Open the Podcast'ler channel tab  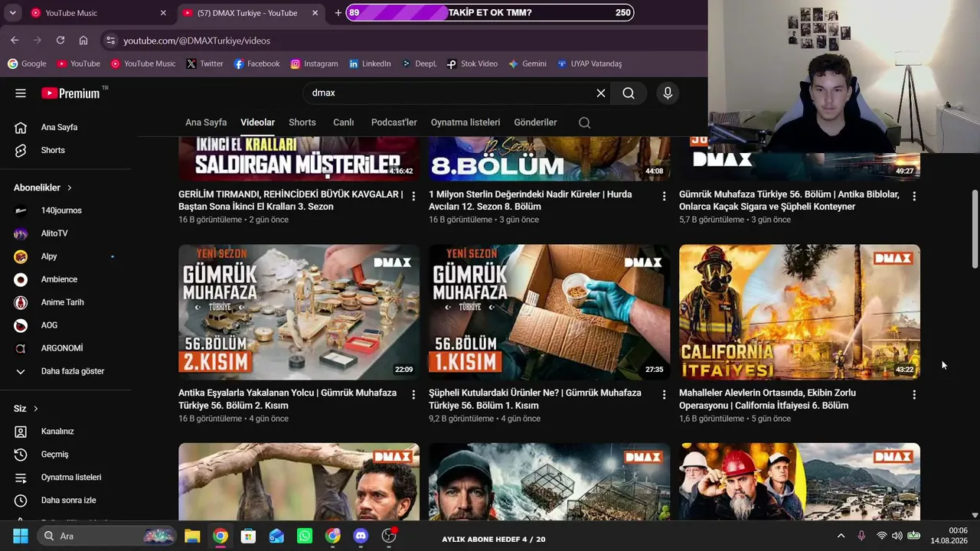[394, 122]
